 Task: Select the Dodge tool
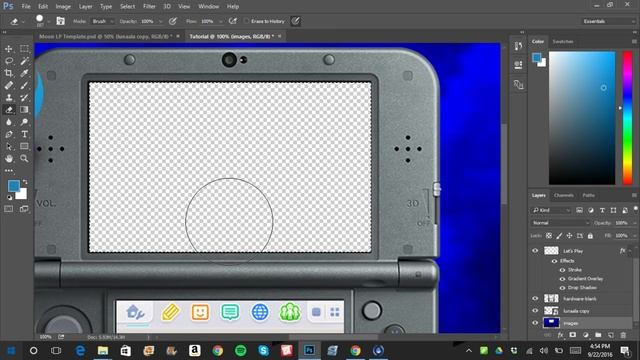pyautogui.click(x=24, y=122)
